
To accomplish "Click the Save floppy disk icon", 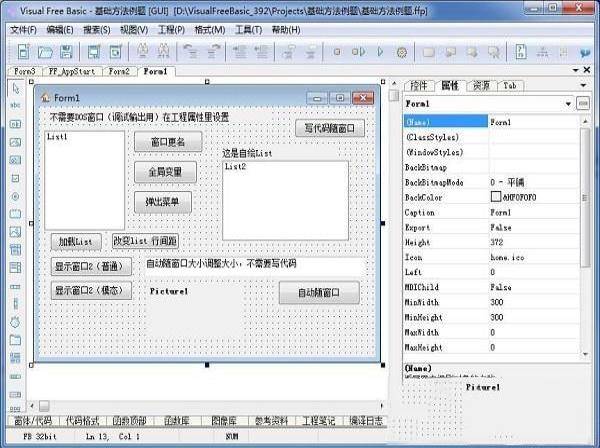I will point(66,52).
